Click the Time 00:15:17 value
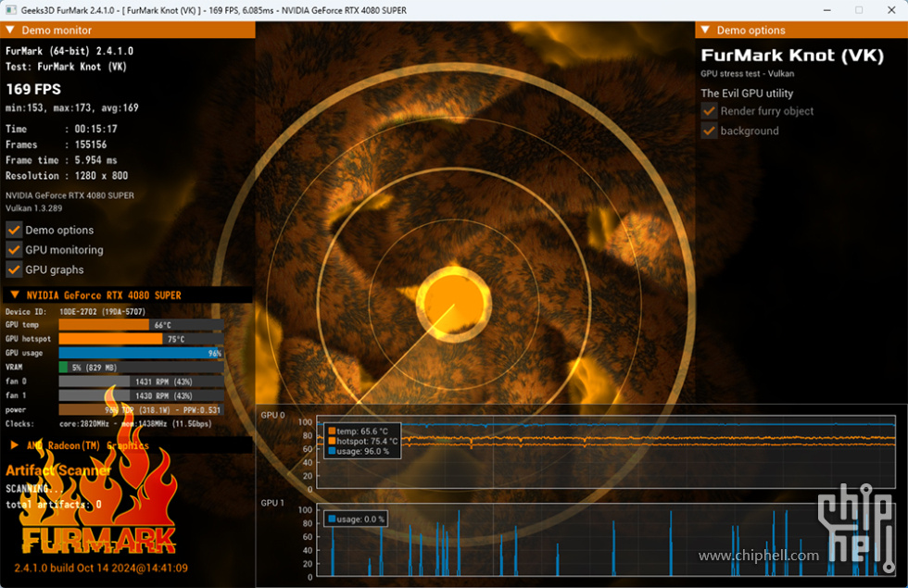Image resolution: width=908 pixels, height=588 pixels. tap(95, 129)
